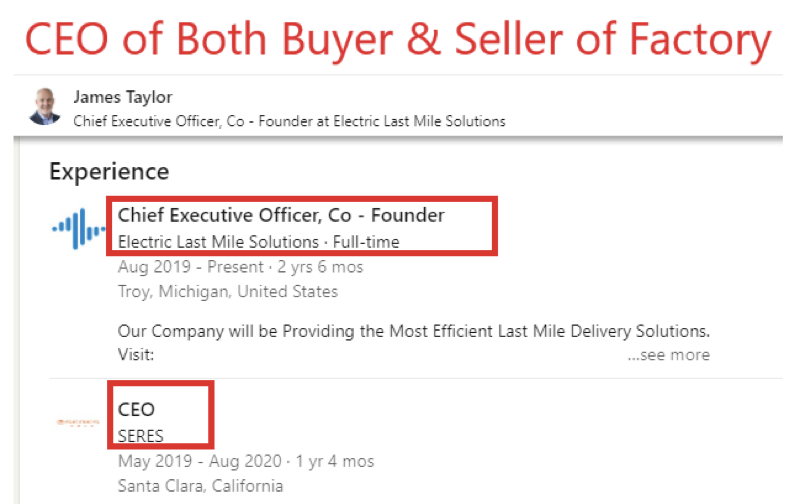Click the SERES company name
This screenshot has width=800, height=504.
tap(141, 436)
